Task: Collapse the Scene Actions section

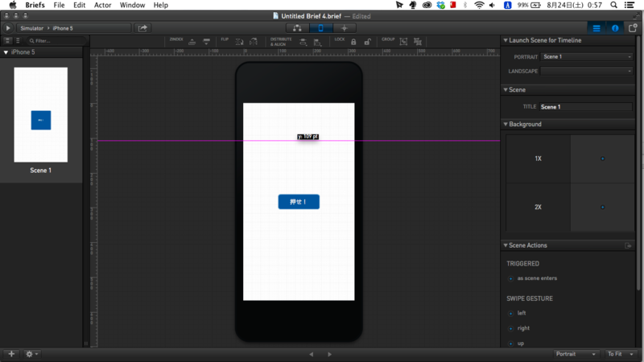Action: coord(506,245)
